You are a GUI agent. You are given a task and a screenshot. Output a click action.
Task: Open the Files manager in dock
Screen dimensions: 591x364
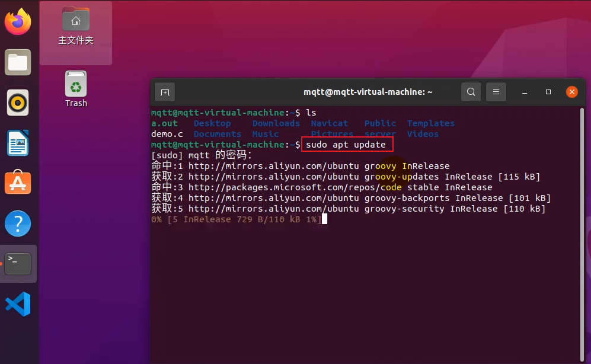click(18, 62)
